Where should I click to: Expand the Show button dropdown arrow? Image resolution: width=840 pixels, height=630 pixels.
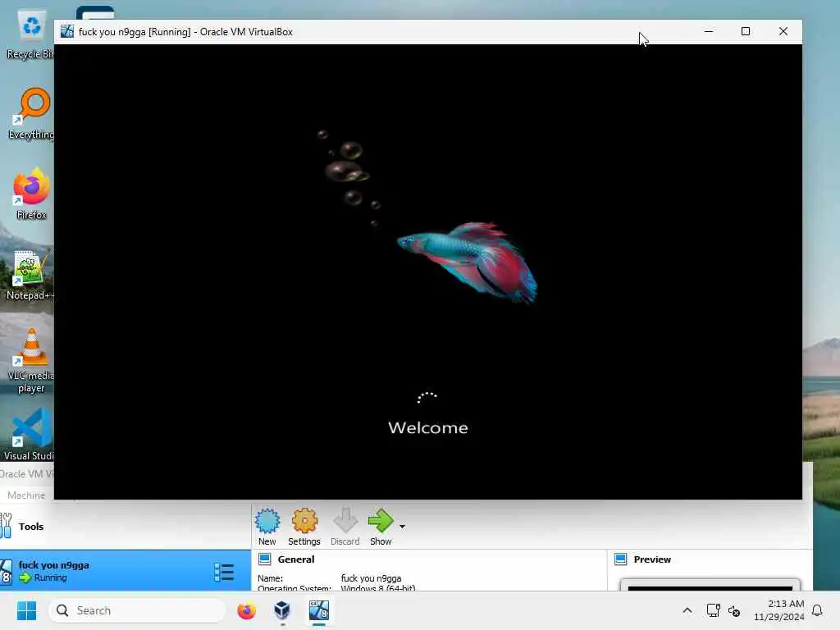click(402, 527)
